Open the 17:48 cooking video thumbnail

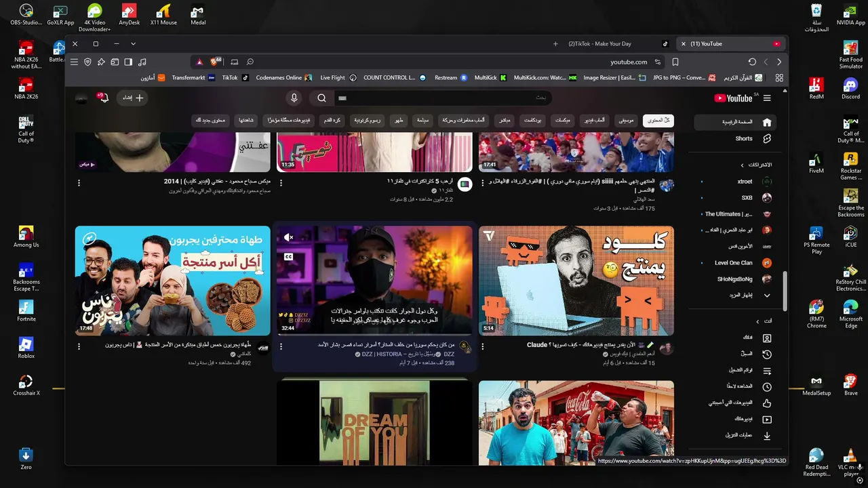point(172,281)
